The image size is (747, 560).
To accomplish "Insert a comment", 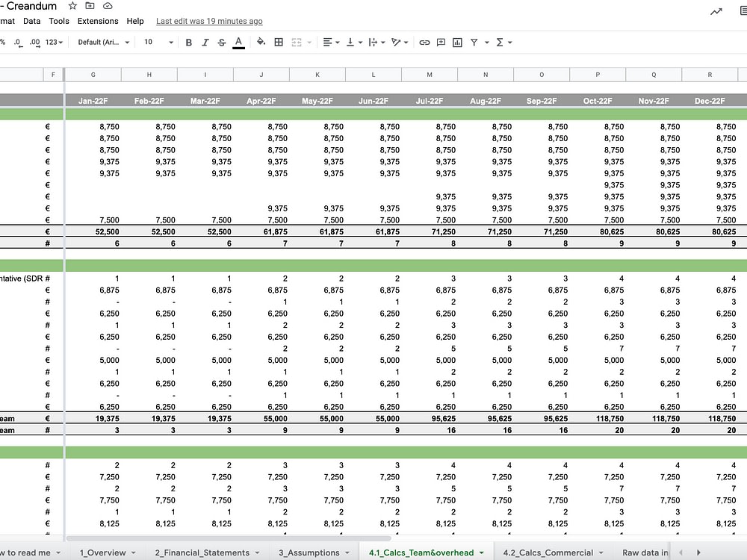I will [441, 43].
